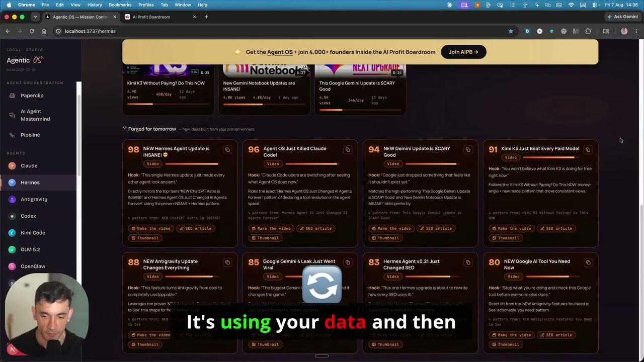Select the Claude agent icon
The height and width of the screenshot is (362, 644).
(x=12, y=165)
